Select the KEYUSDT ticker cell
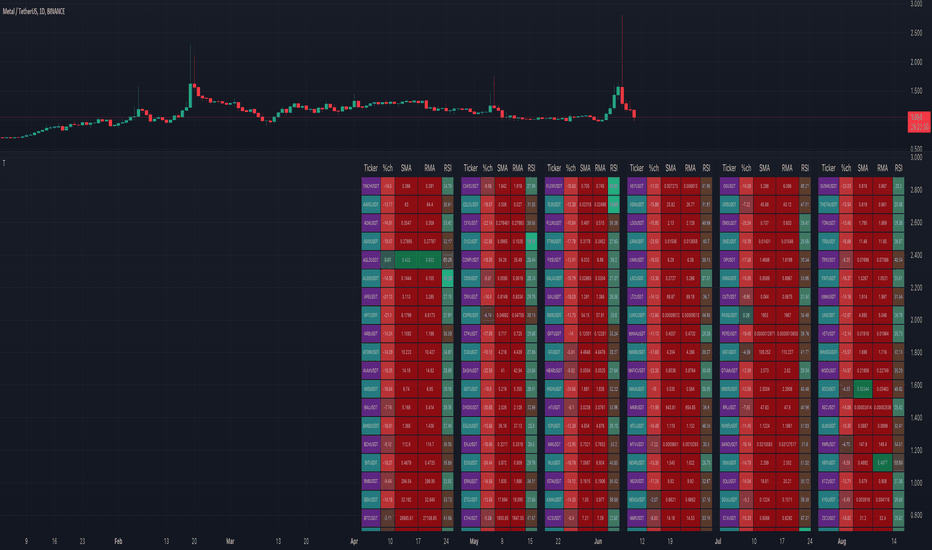932x550 pixels. (x=637, y=186)
